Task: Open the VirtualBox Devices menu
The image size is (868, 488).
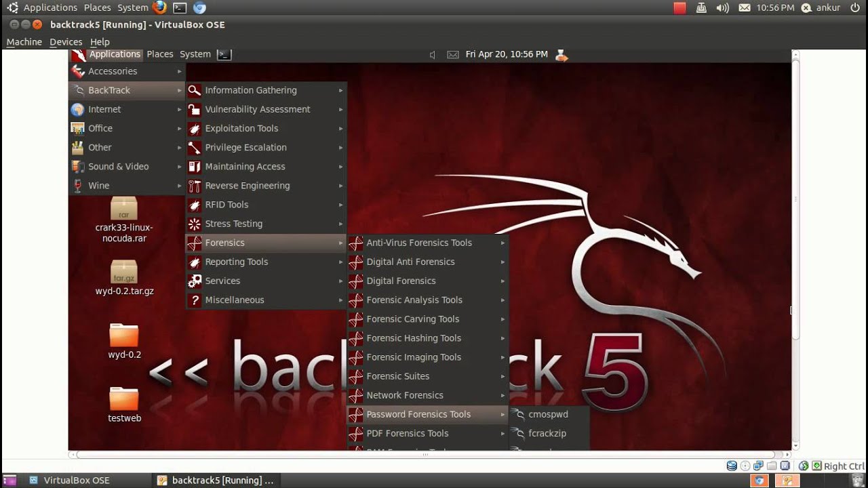Action: point(66,41)
